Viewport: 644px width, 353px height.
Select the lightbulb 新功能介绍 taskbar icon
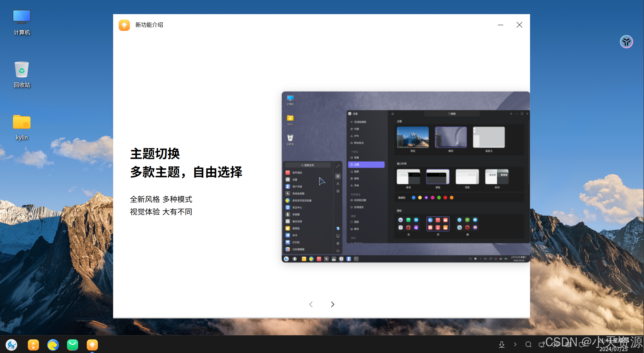[x=92, y=345]
